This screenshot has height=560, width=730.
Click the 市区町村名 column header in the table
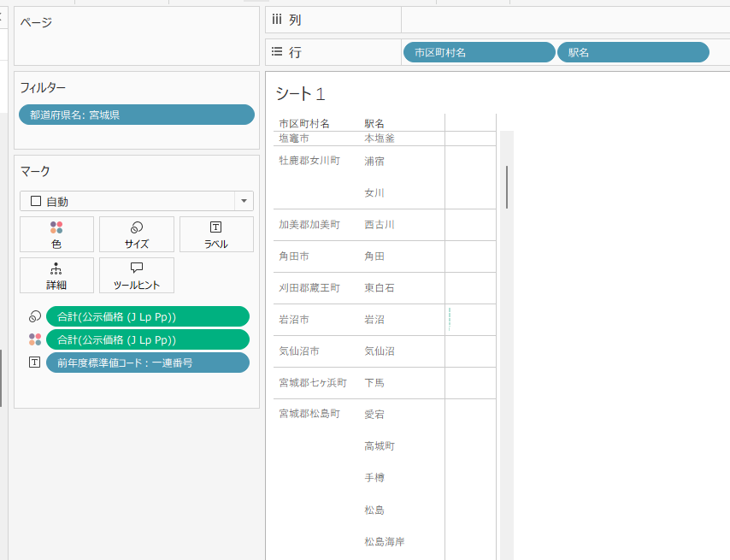pos(304,123)
